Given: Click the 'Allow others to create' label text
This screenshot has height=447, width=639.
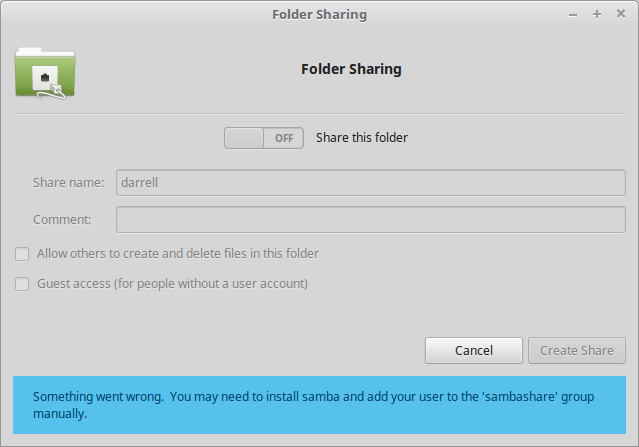Looking at the screenshot, I should coord(177,254).
